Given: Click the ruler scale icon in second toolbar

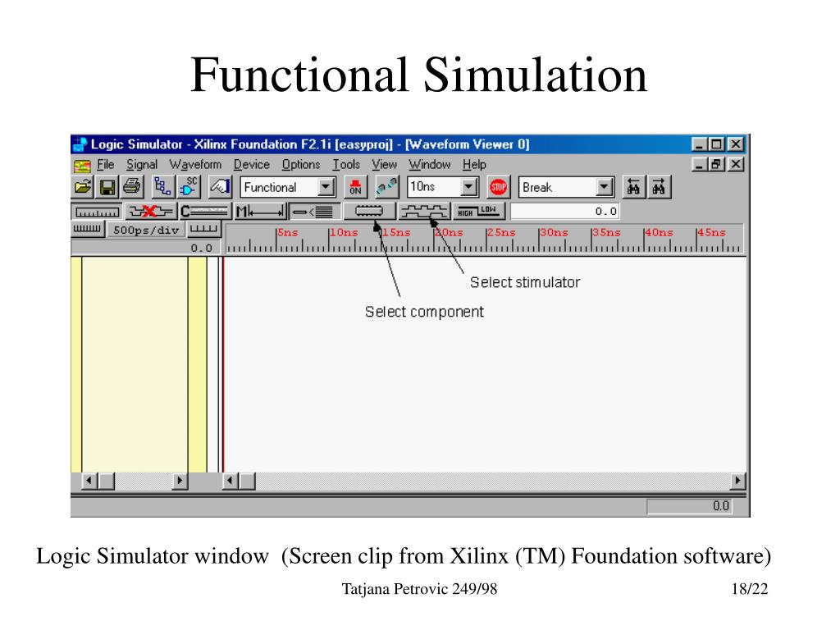Looking at the screenshot, I should [x=97, y=212].
